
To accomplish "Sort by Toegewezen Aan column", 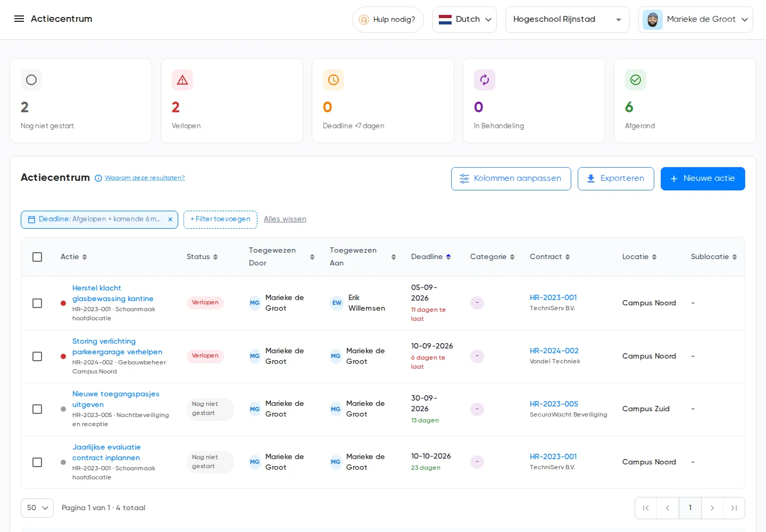I will pyautogui.click(x=394, y=257).
